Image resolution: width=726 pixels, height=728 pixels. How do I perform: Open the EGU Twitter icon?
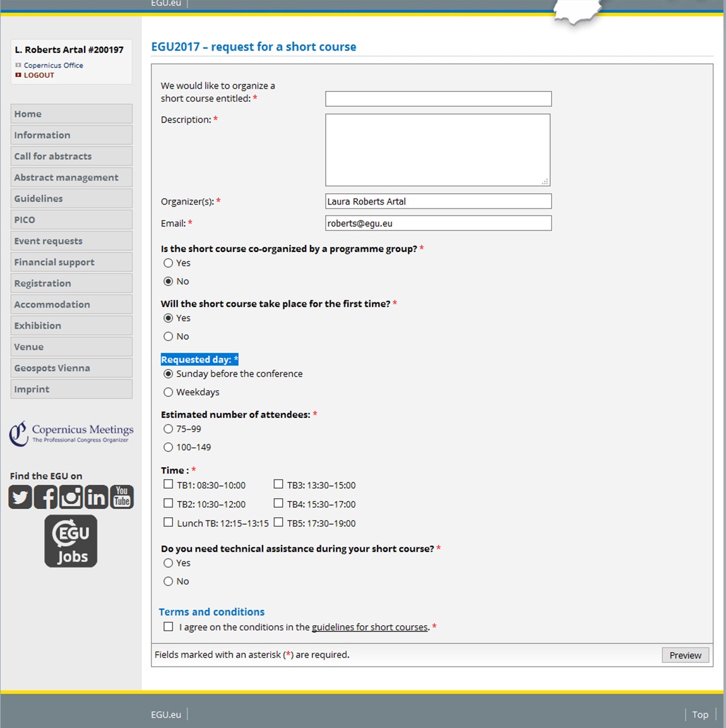[20, 497]
